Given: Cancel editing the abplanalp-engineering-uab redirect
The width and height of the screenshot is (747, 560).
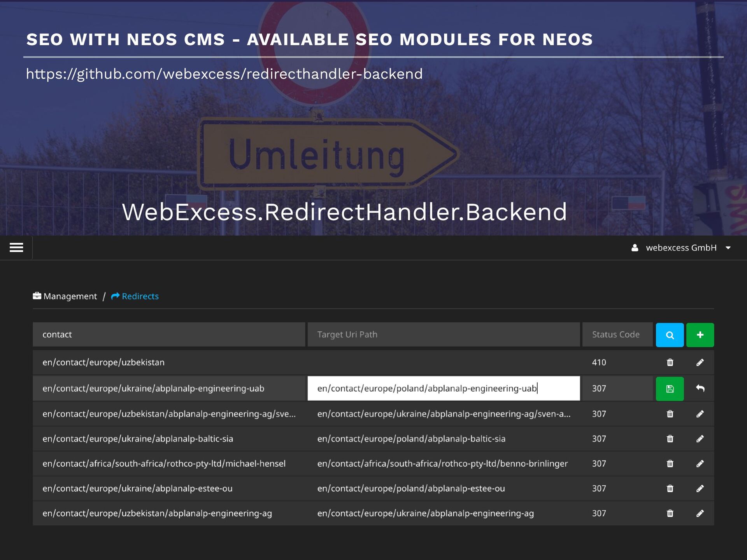Looking at the screenshot, I should [700, 388].
